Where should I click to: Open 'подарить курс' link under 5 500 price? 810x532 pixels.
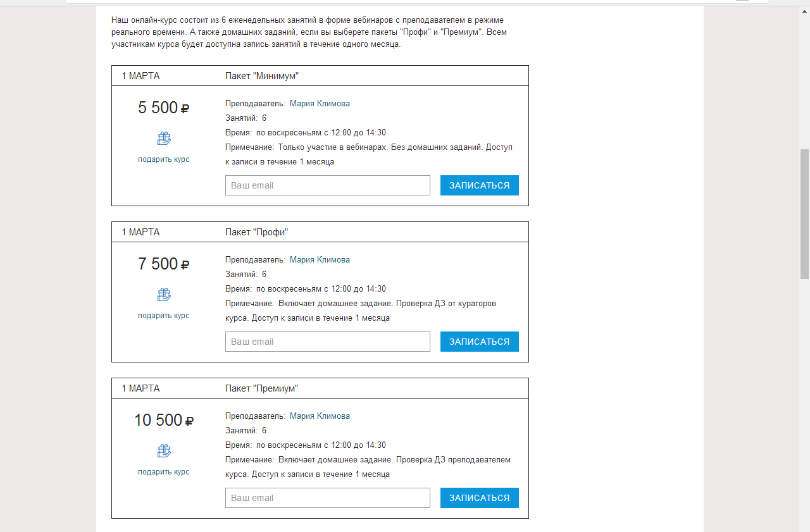[164, 159]
